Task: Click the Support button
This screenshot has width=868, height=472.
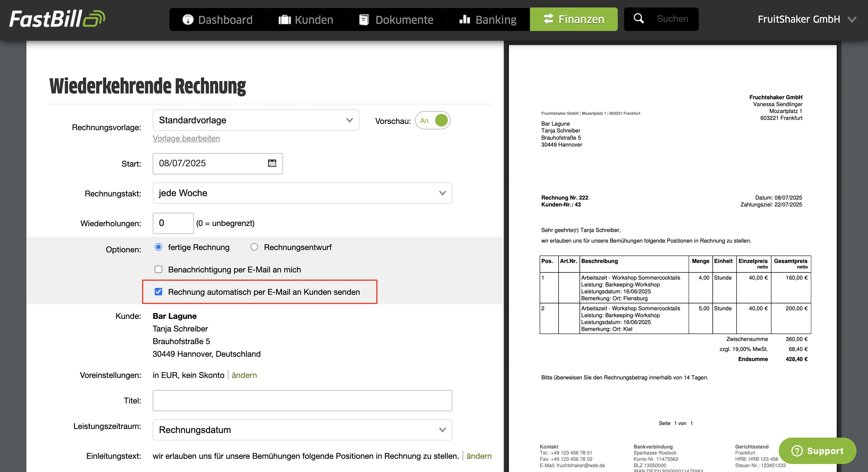Action: 817,450
